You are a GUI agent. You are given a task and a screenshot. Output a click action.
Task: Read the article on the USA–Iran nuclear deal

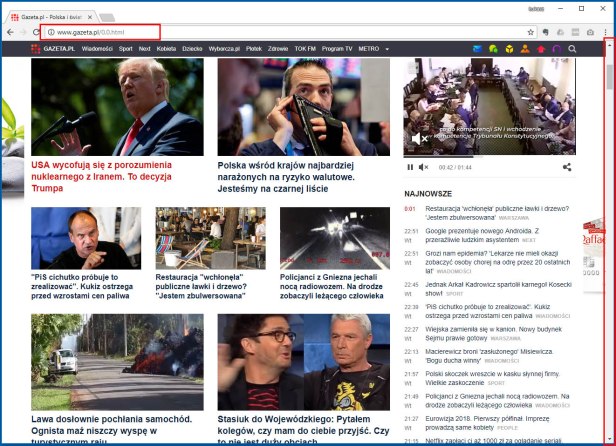click(x=101, y=176)
